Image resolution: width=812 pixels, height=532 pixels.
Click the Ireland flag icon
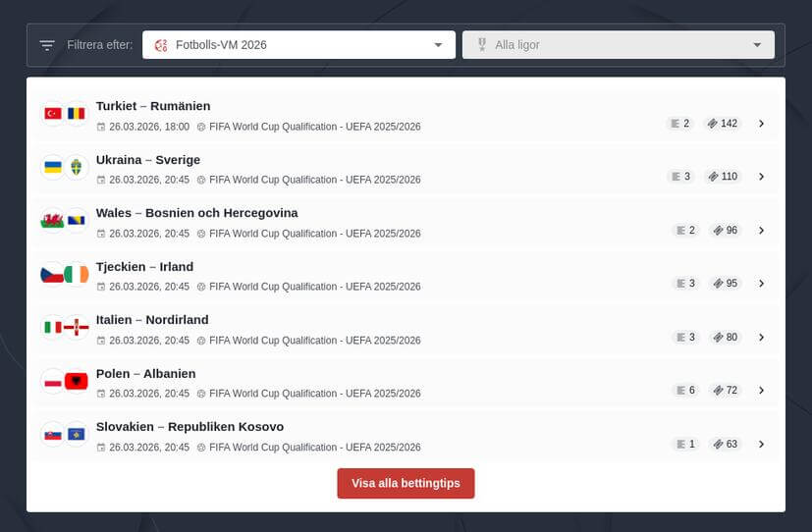(77, 275)
